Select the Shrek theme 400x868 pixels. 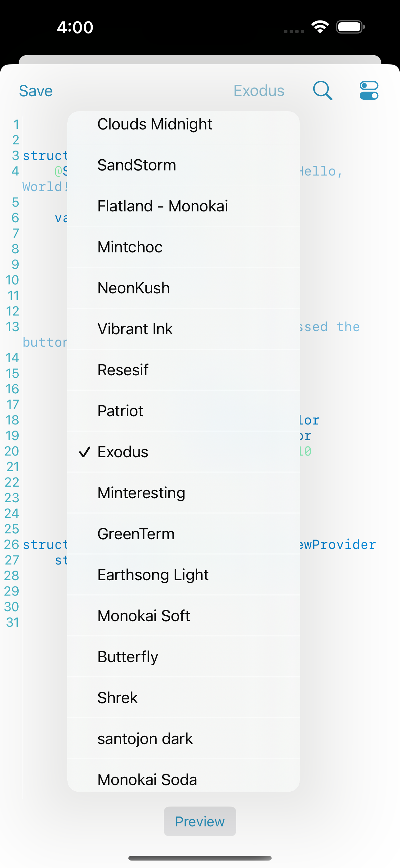pyautogui.click(x=184, y=697)
